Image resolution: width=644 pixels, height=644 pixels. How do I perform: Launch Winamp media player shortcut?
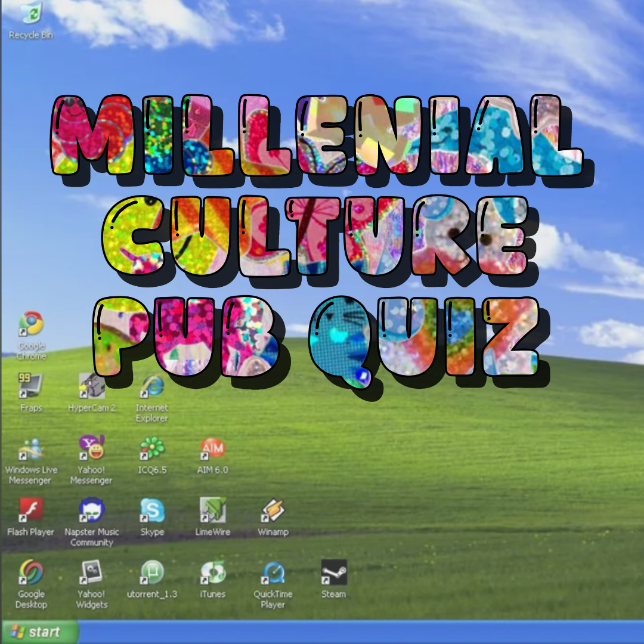[273, 510]
